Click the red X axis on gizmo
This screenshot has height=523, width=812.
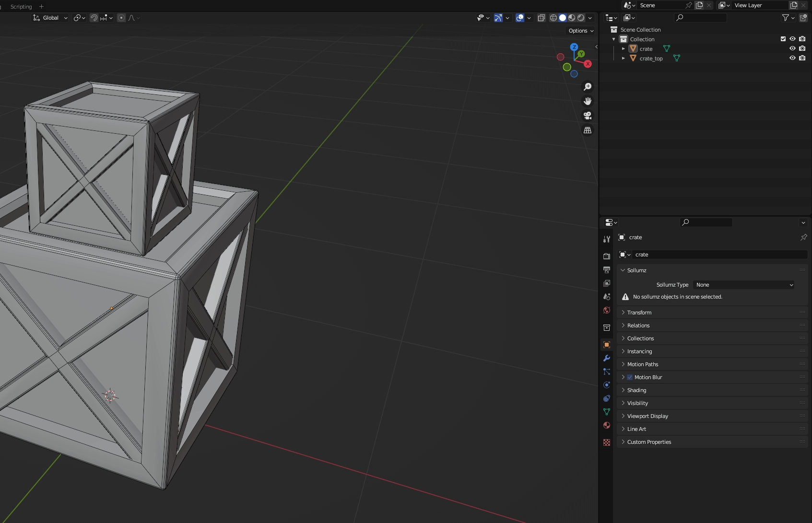[588, 64]
